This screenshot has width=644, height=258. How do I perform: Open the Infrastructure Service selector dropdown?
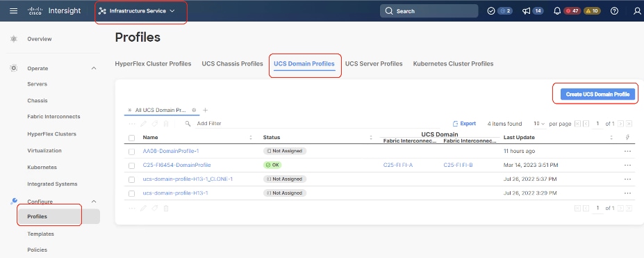point(137,11)
